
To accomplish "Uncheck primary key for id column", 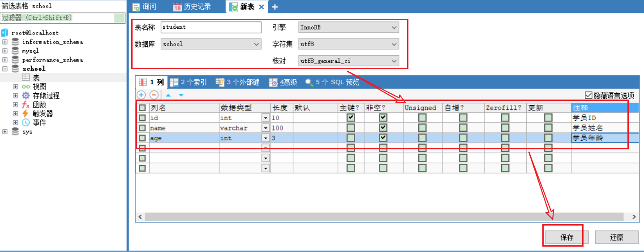I will tap(351, 117).
